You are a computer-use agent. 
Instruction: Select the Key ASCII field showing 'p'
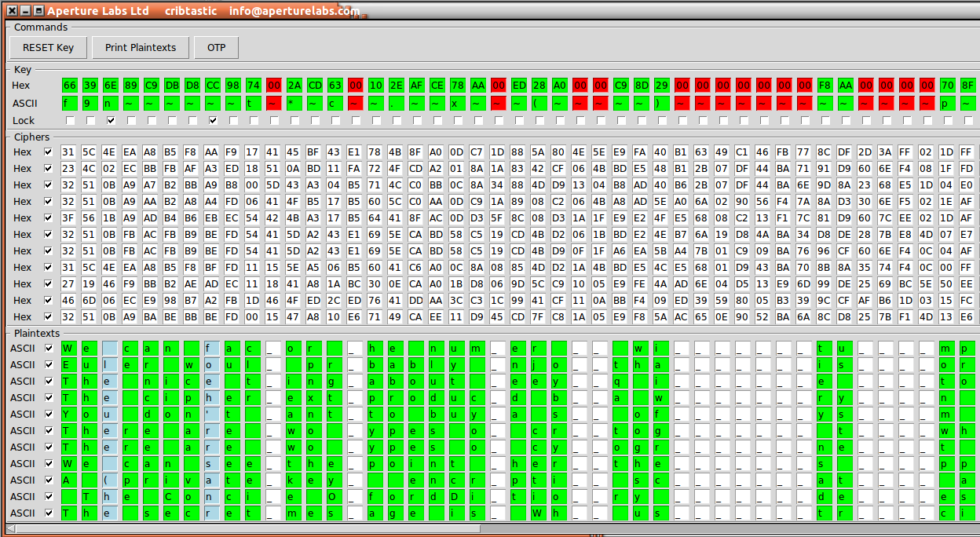point(948,103)
